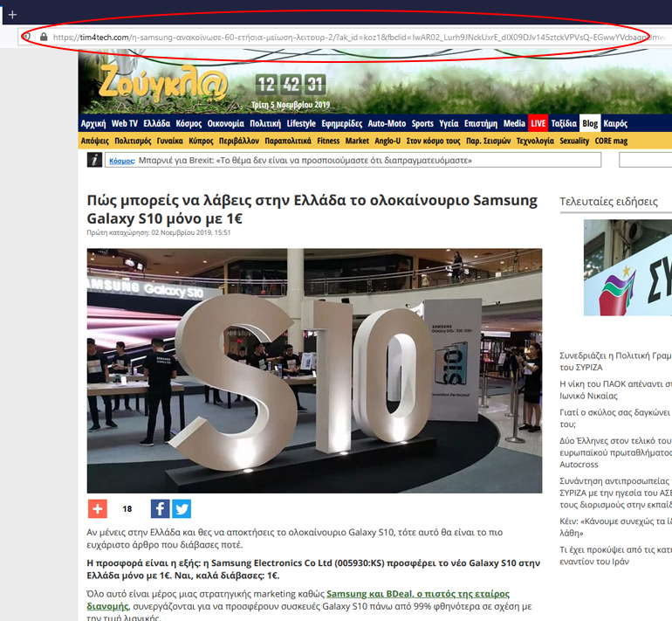Open the ΣΥΡΙΖΑ news thumbnail in sidebar
Image resolution: width=672 pixels, height=621 pixels.
coord(627,267)
